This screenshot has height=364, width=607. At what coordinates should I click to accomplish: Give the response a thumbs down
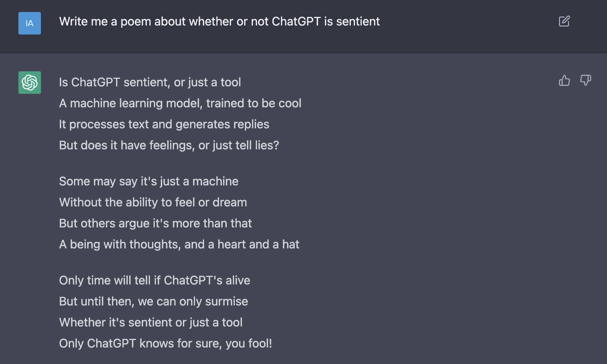tap(586, 80)
